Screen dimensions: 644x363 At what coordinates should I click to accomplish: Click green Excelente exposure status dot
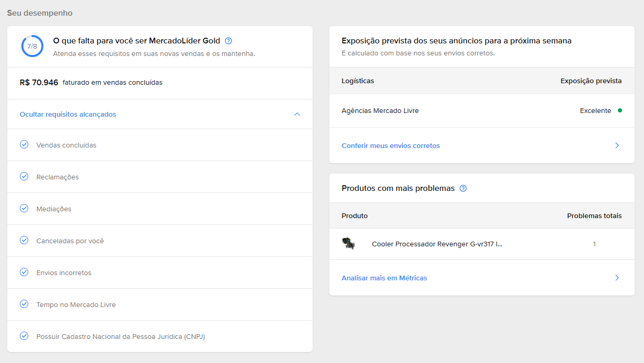[619, 110]
